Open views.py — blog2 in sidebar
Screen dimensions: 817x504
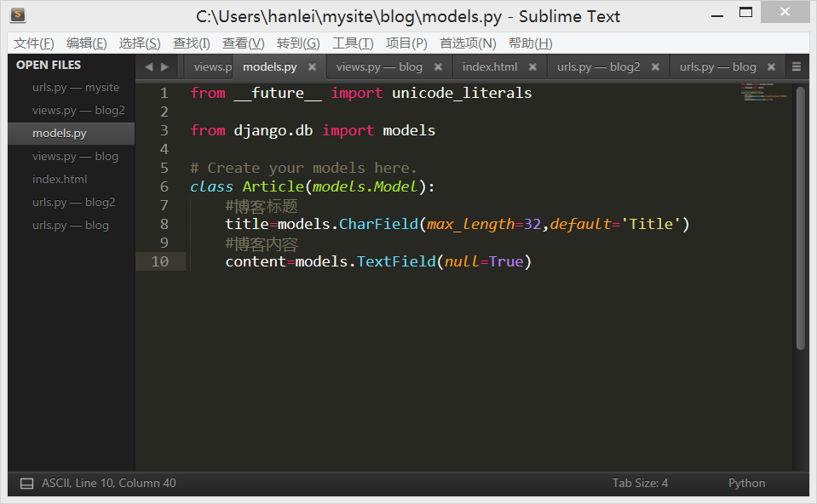(72, 111)
